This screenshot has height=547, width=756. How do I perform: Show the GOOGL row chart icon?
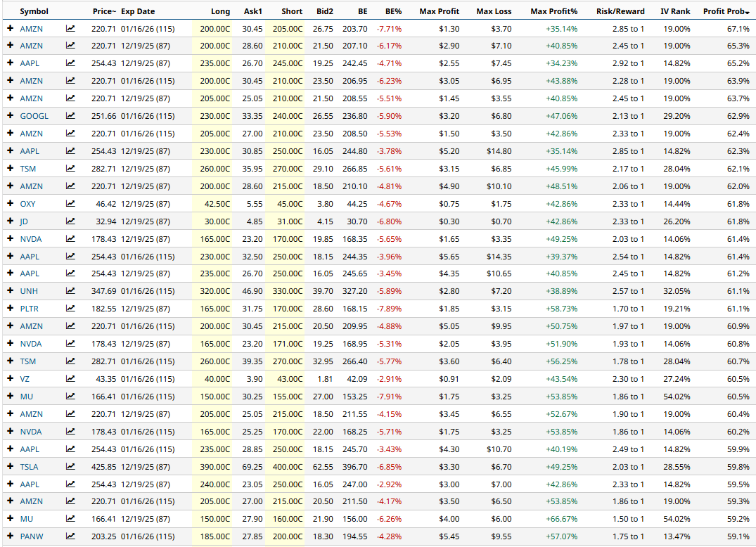[70, 116]
